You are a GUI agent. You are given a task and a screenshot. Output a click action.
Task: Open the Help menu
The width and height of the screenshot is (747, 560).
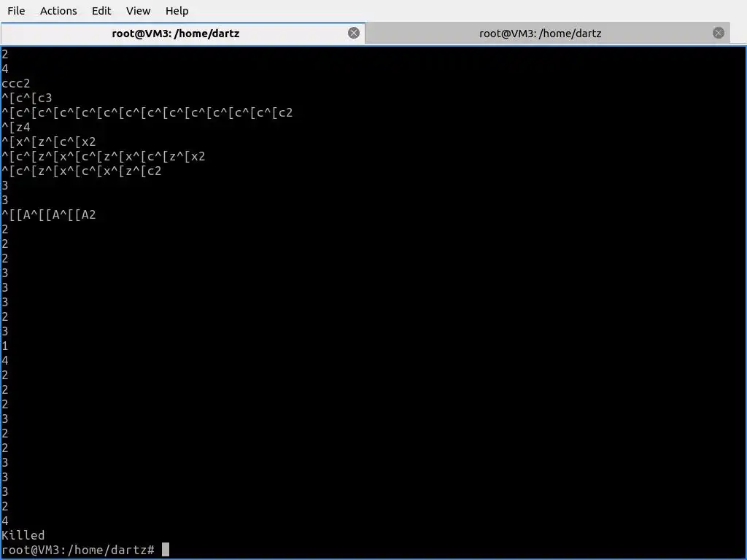click(177, 10)
